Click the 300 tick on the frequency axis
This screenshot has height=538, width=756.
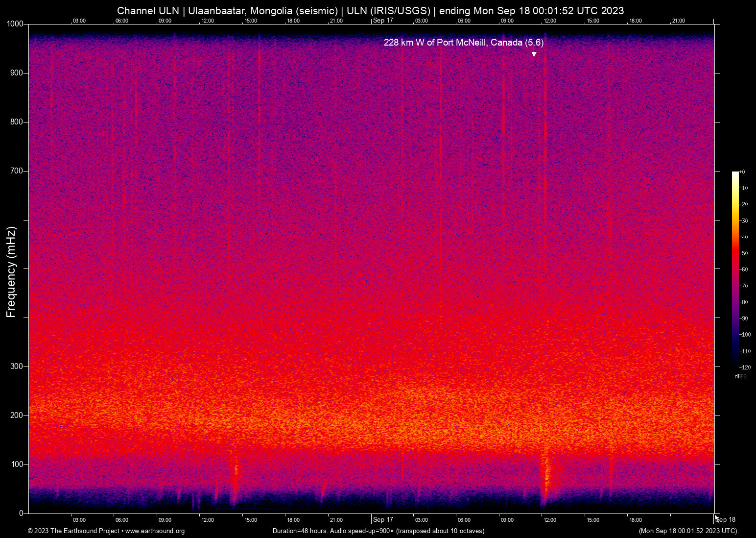[x=17, y=367]
